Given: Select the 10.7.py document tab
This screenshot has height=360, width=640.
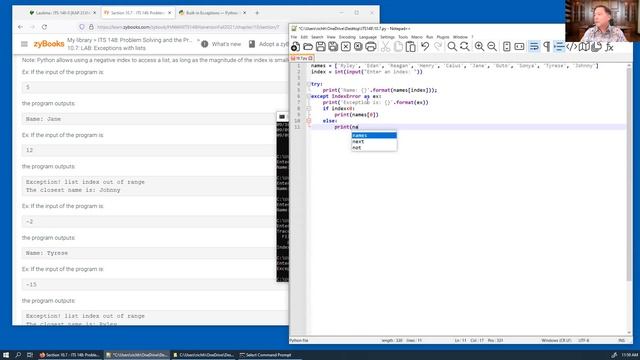Looking at the screenshot, I should (x=302, y=58).
